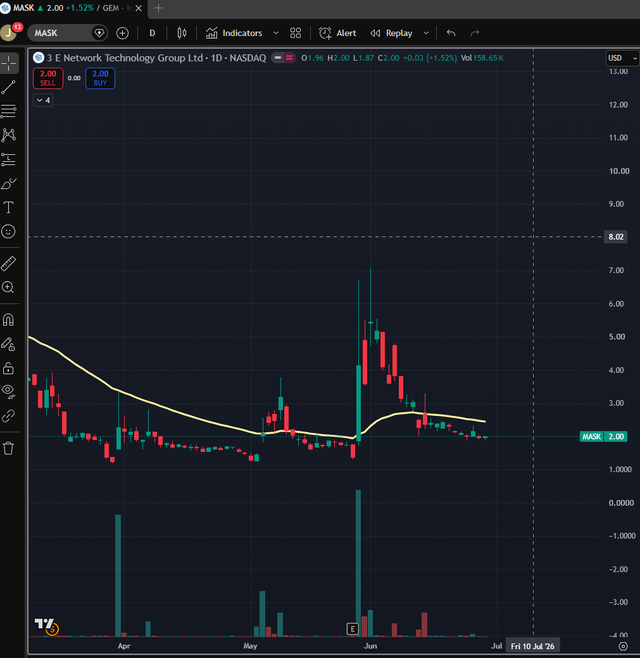Click the symbol dropdown diamond arrow in search box
Viewport: 640px width, 658px height.
click(x=99, y=33)
